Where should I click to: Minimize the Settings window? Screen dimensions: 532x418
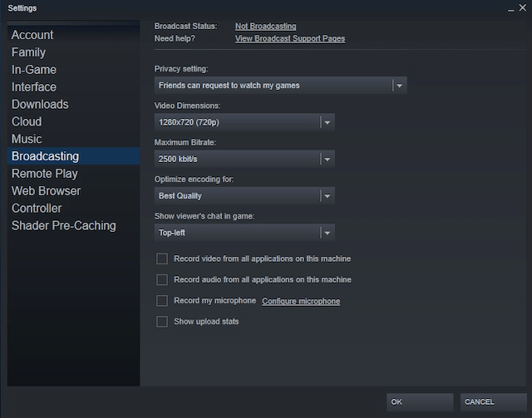511,8
